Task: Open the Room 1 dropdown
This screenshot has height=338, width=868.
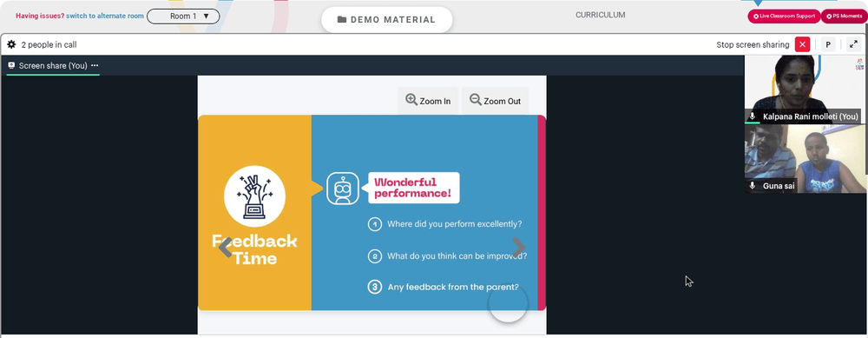Action: (x=183, y=16)
